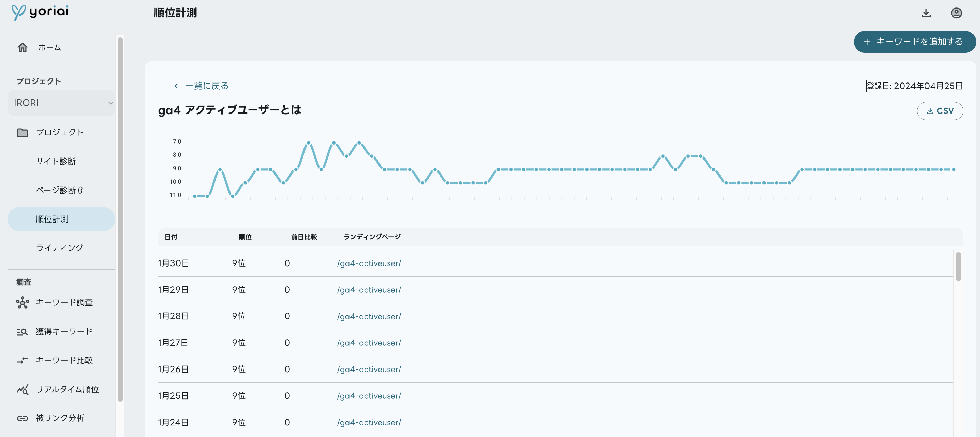Click the back chevron beside 一覧に戻る
This screenshot has height=437, width=980.
pyautogui.click(x=176, y=86)
